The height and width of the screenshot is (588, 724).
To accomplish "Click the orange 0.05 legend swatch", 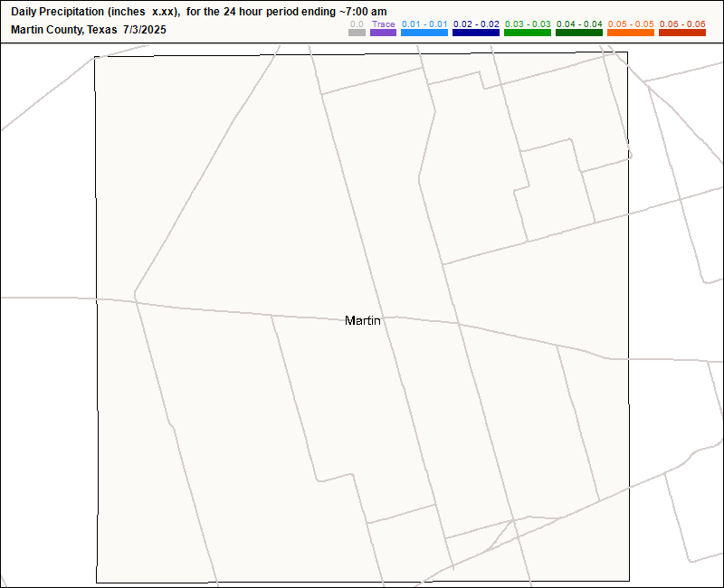I will point(631,33).
